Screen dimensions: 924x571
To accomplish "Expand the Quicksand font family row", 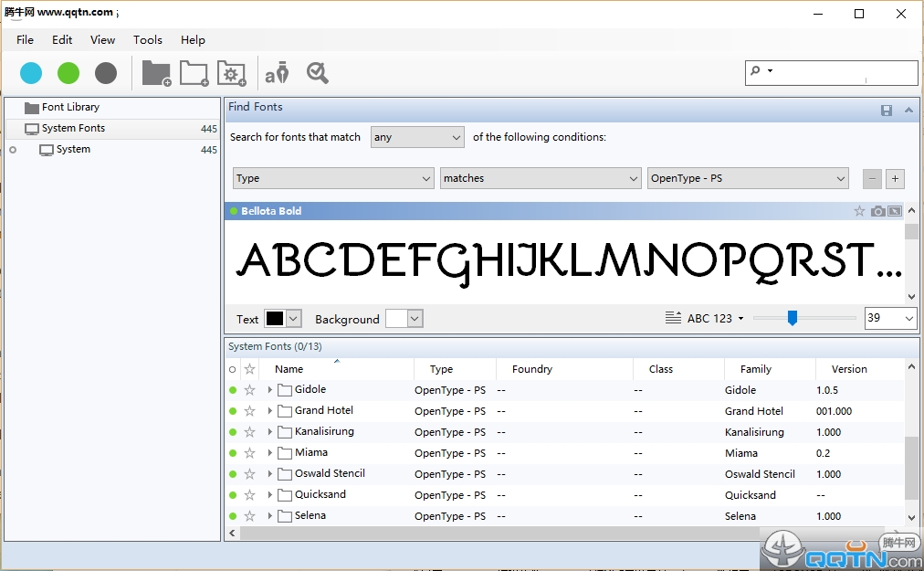I will pos(270,495).
